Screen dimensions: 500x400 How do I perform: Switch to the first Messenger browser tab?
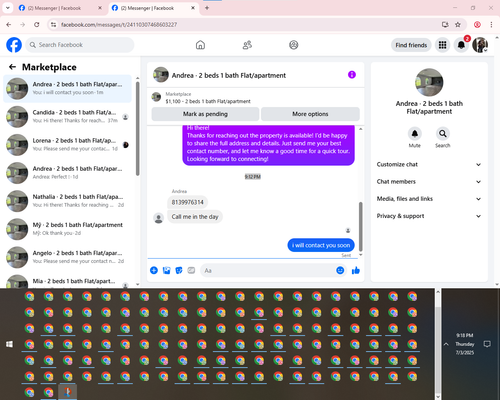coord(60,8)
